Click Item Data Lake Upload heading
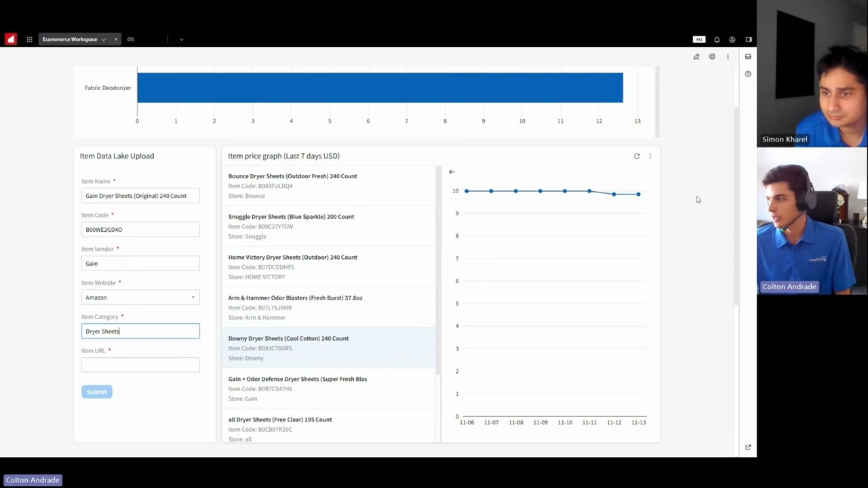This screenshot has width=868, height=488. pos(117,156)
